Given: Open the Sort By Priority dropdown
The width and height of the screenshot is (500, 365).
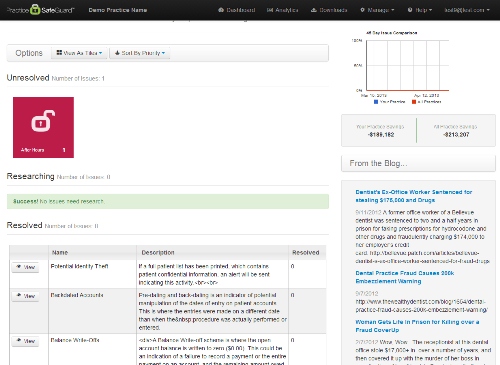Looking at the screenshot, I should click(140, 53).
